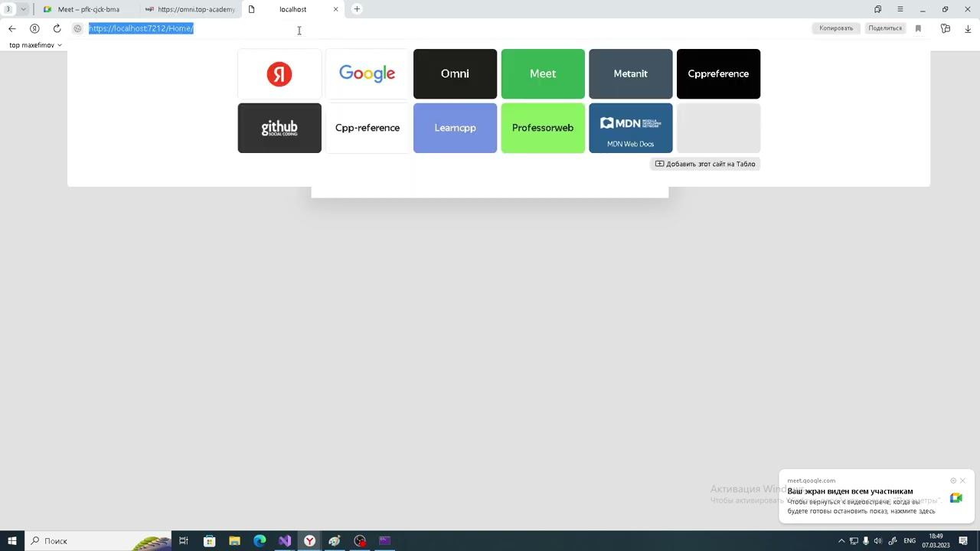The height and width of the screenshot is (551, 980).
Task: Open the Professorweb tile
Action: (x=543, y=128)
